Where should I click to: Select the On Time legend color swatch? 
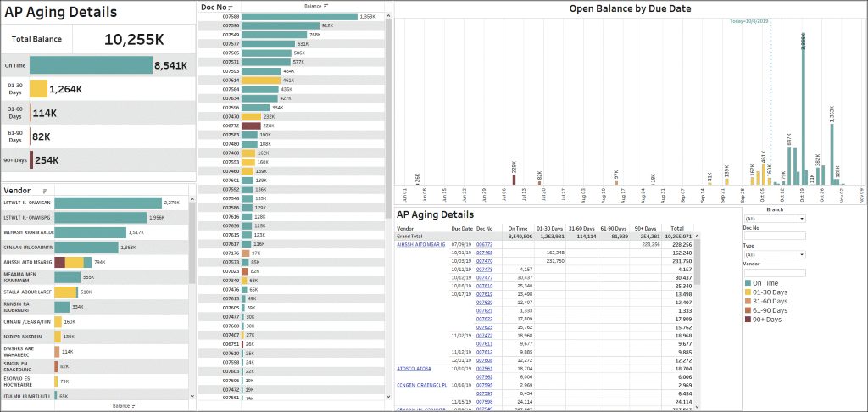748,283
